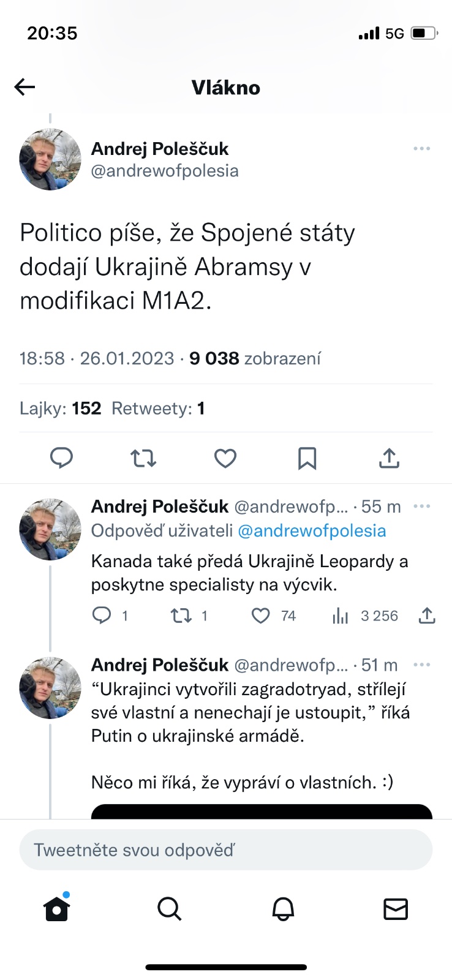Retweet the main tweet about Abramsy
Viewport: 452px width, 980px height.
pos(143,458)
